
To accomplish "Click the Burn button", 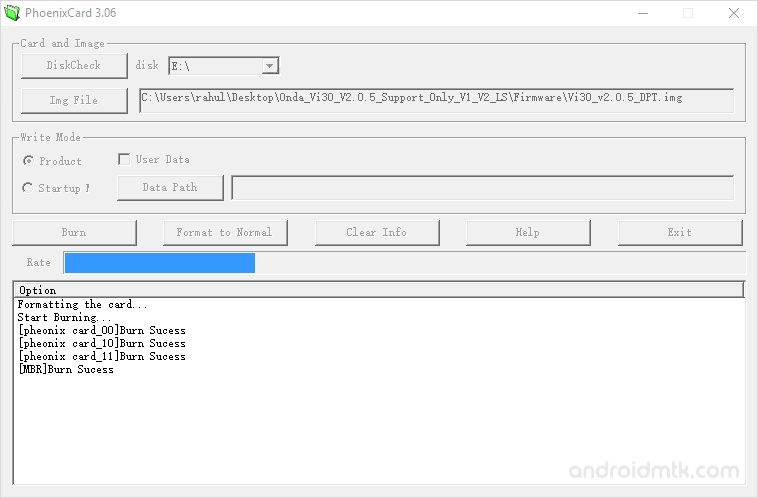I will (74, 233).
